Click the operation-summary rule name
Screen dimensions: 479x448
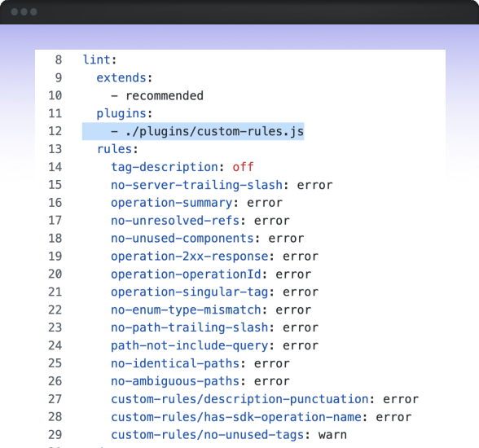pos(172,203)
